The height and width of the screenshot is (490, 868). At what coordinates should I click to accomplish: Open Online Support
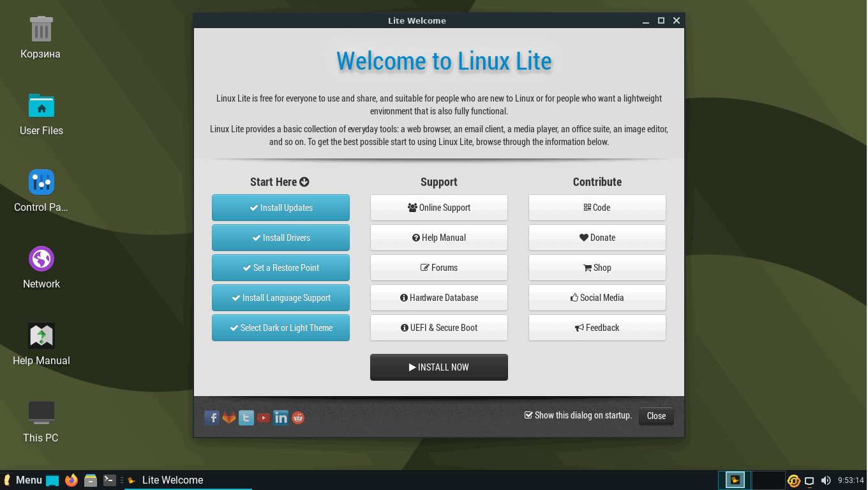pos(439,208)
